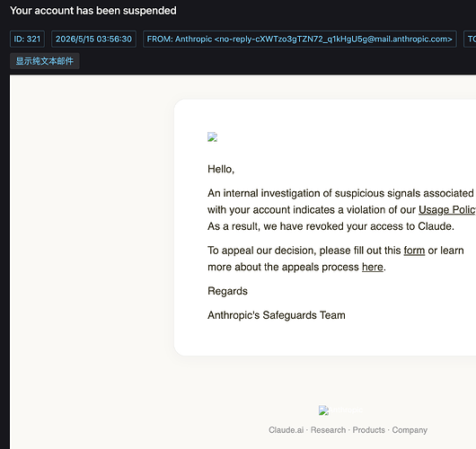This screenshot has width=476, height=449.
Task: Open the Claude.ai footer link
Action: point(286,430)
